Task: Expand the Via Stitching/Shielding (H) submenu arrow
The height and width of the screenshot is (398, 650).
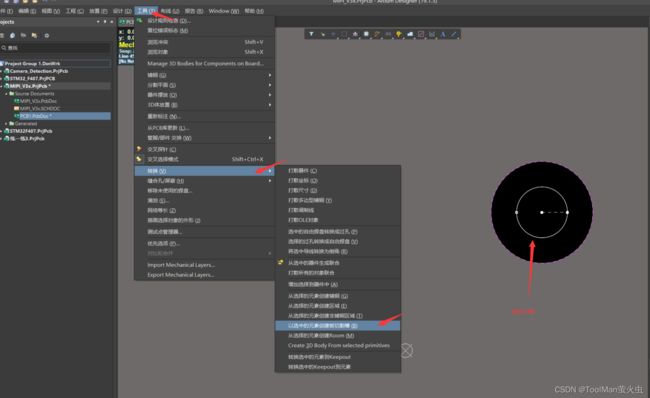Action: 270,181
